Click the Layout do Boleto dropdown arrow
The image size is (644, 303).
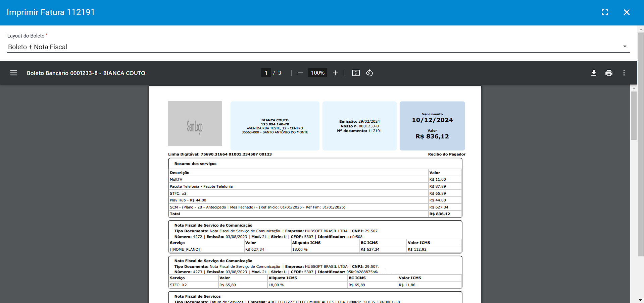coord(625,47)
